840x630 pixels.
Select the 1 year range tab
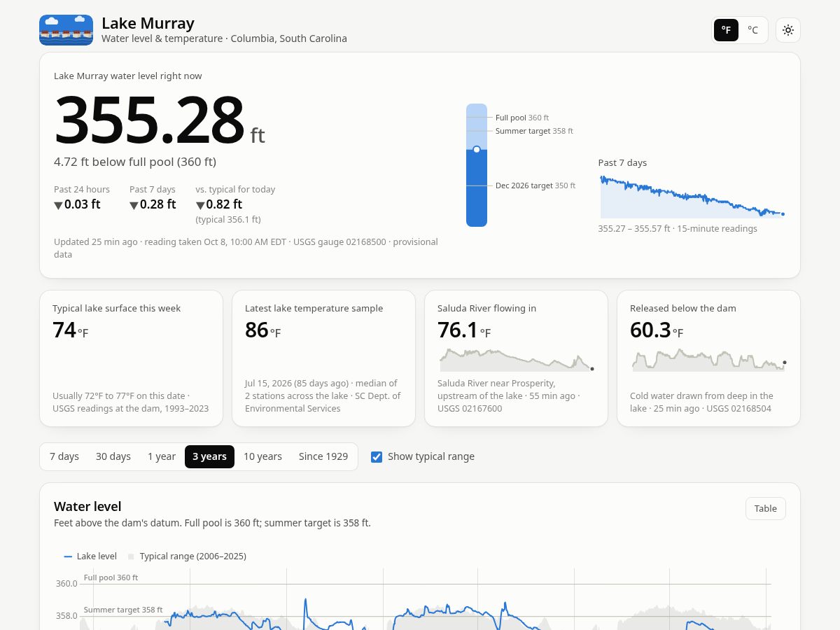point(162,456)
